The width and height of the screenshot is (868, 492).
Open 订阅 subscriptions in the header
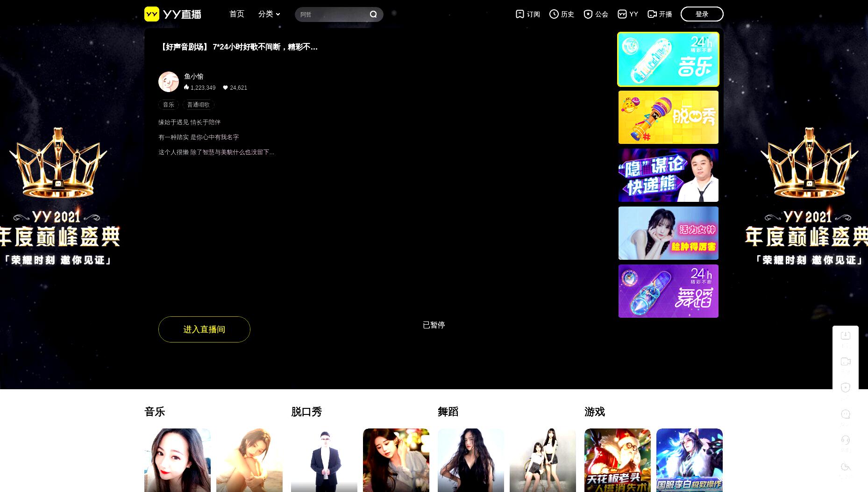click(528, 14)
